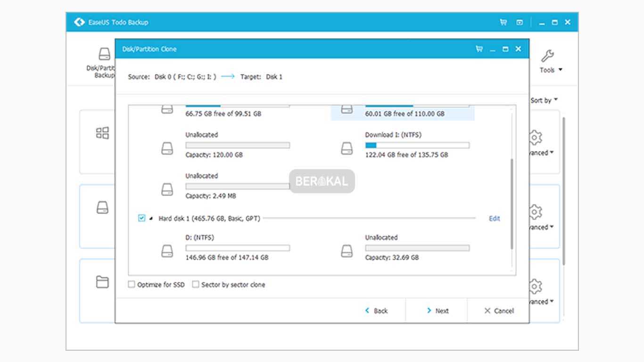Enable Optimize for SSD option
This screenshot has height=362, width=644.
132,285
